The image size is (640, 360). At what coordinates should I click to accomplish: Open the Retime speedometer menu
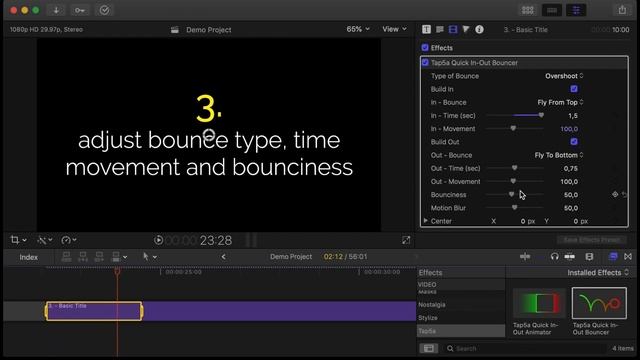point(69,240)
